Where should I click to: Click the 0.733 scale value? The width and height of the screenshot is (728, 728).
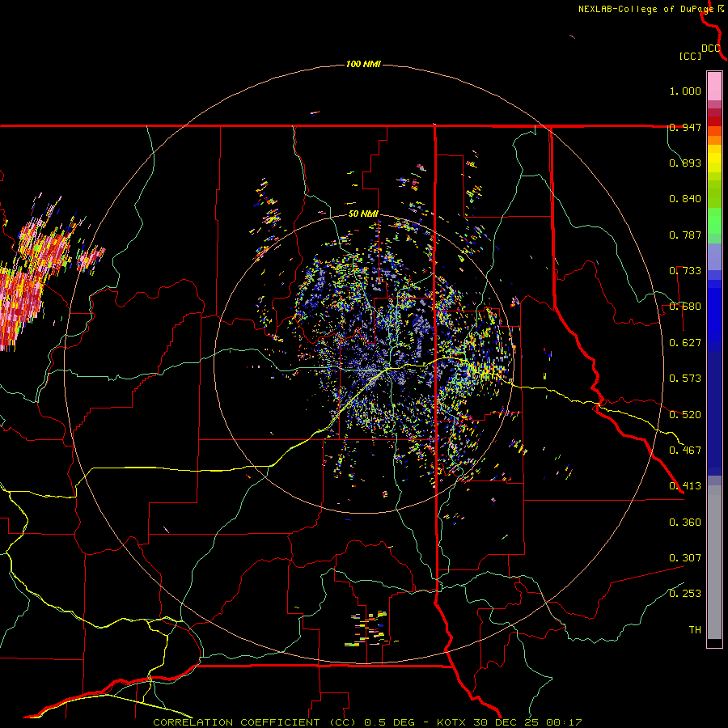point(685,271)
